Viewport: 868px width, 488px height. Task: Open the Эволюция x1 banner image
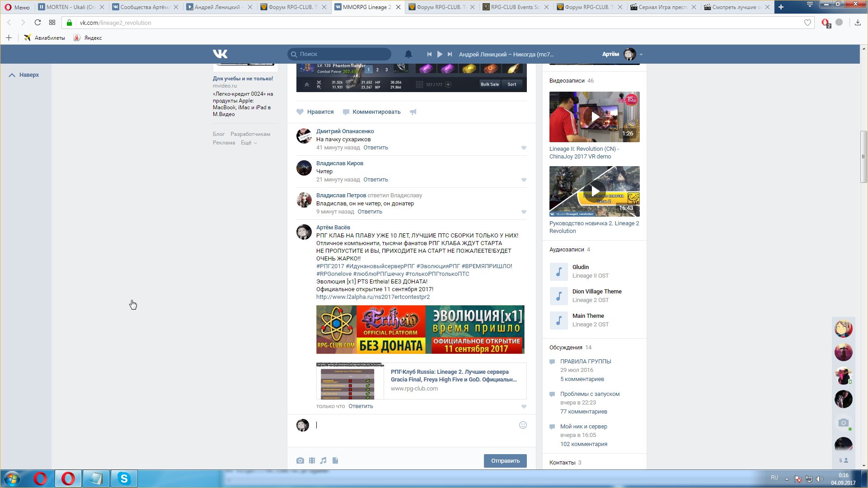420,330
